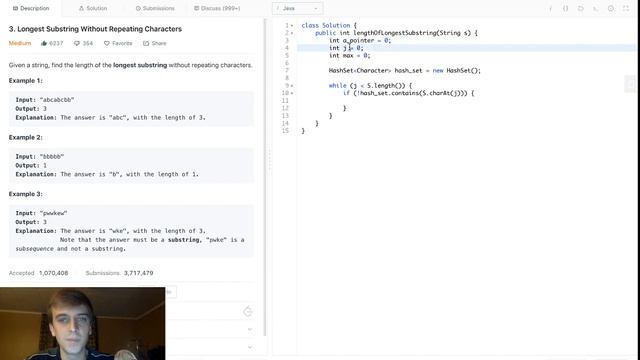Click the 'if (!hash_set.contains' line
Image resolution: width=640 pixels, height=360 pixels.
coord(408,93)
